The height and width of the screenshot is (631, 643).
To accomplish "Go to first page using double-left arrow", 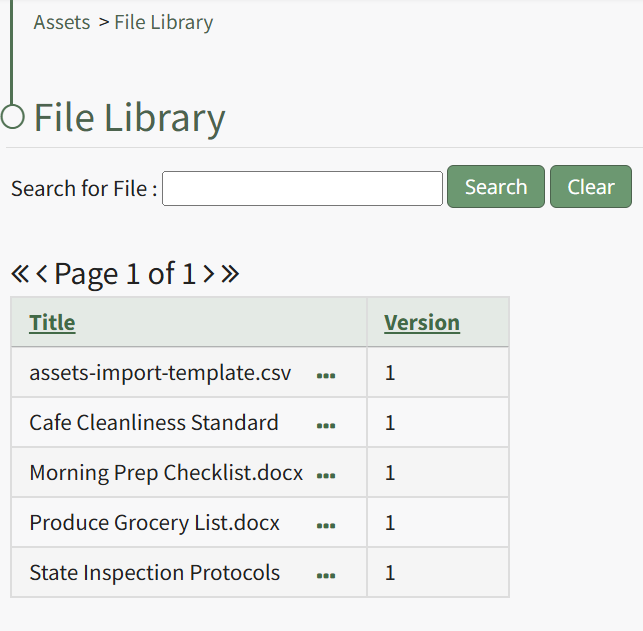I will [x=20, y=274].
